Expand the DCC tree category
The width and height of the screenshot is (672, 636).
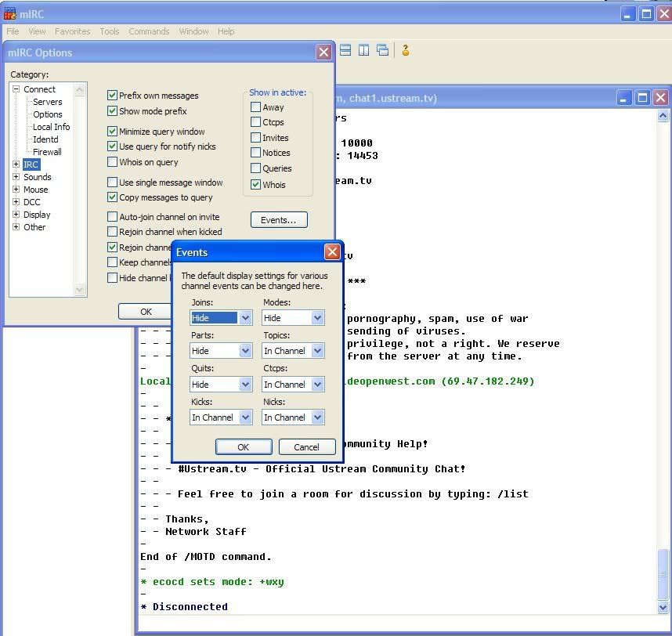[16, 201]
